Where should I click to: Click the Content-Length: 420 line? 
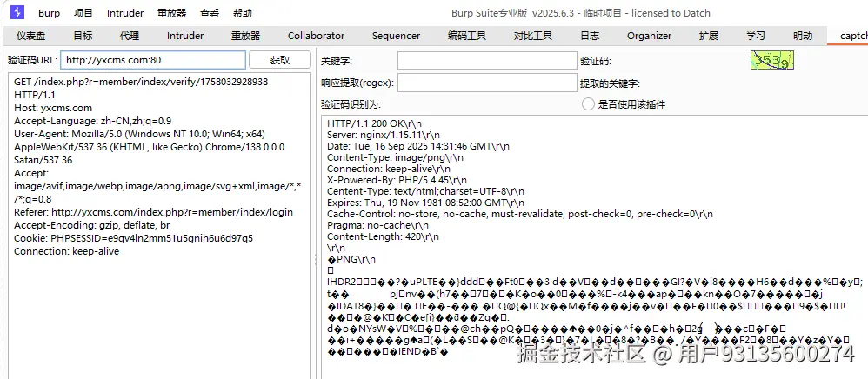pyautogui.click(x=383, y=236)
